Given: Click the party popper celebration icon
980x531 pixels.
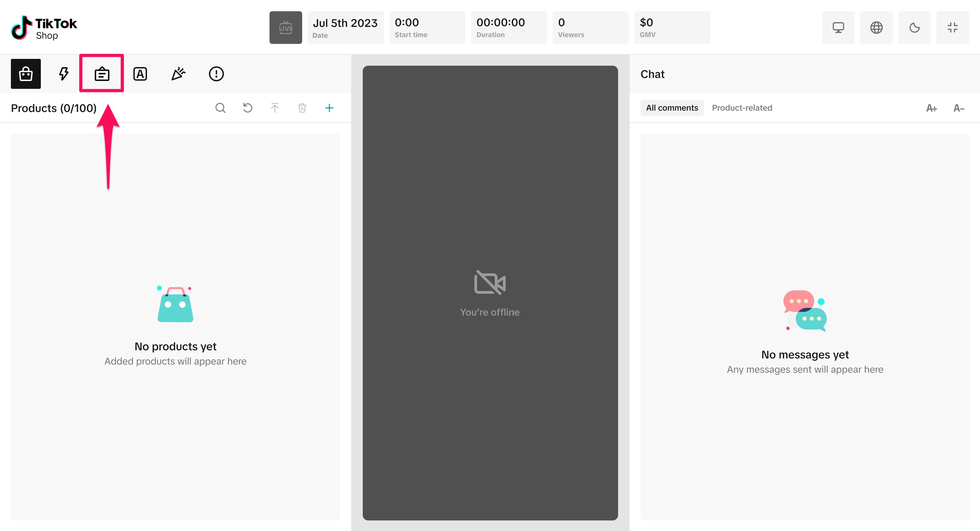Looking at the screenshot, I should click(178, 74).
